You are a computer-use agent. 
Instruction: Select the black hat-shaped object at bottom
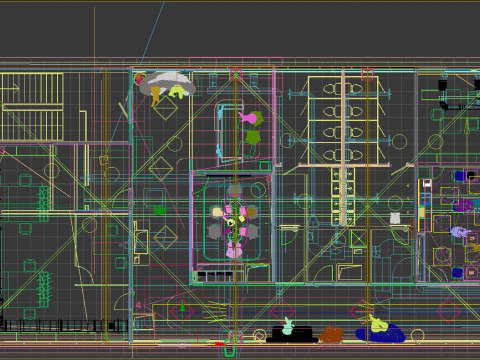click(x=292, y=334)
